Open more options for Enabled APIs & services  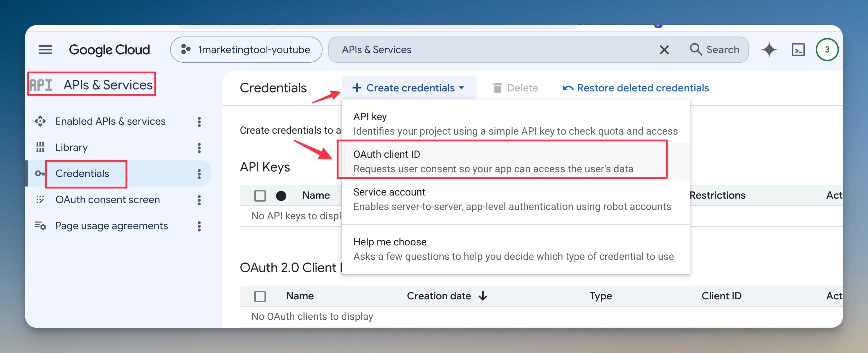(199, 122)
